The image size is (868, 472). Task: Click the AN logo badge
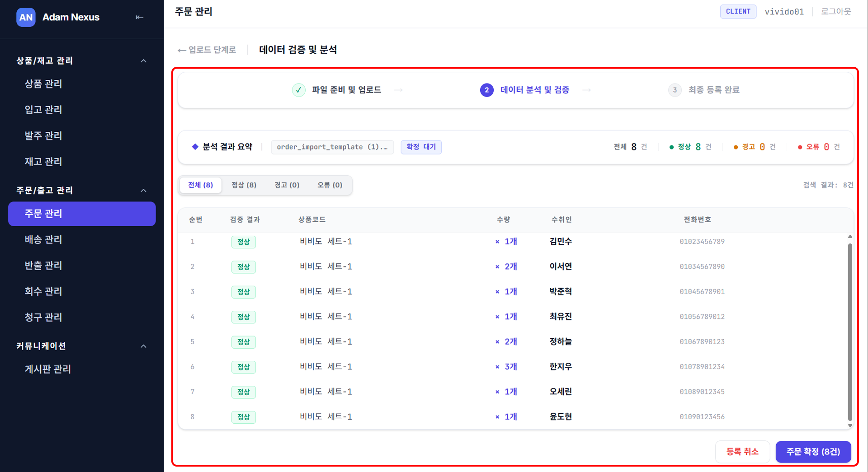26,17
